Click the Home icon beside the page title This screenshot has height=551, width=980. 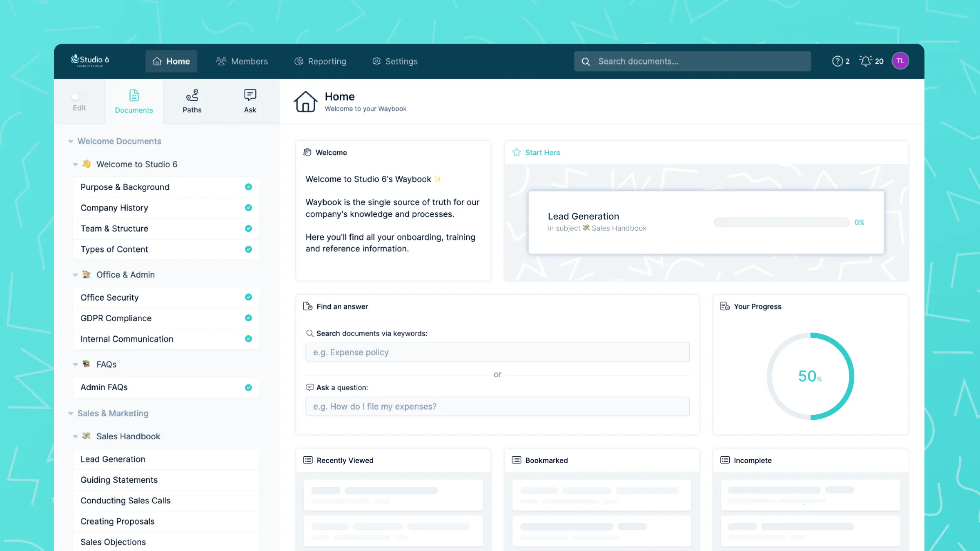point(305,101)
